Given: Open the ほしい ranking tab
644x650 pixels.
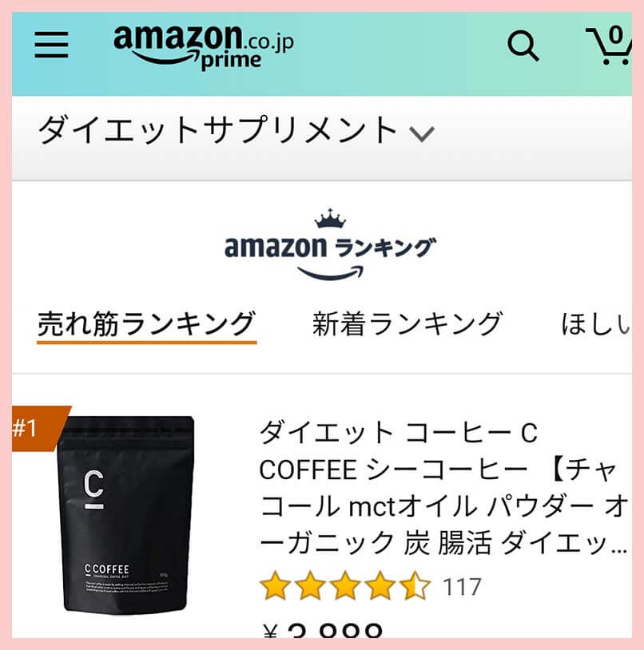Looking at the screenshot, I should [x=595, y=323].
